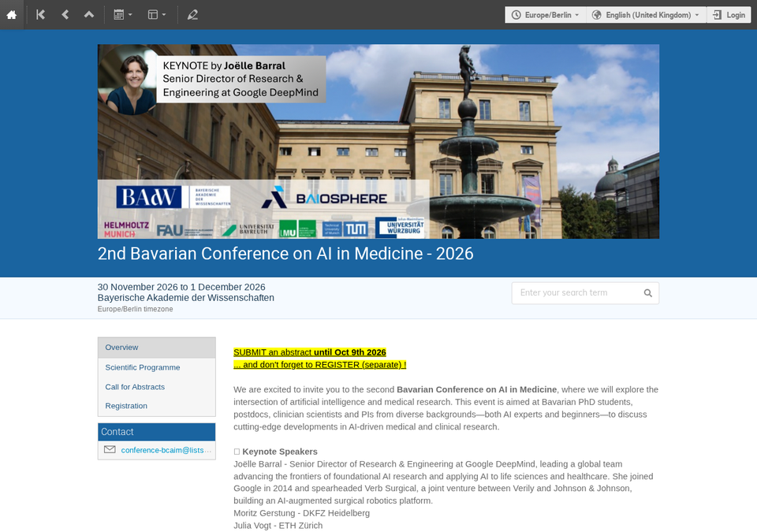The width and height of the screenshot is (757, 532).
Task: Click the Julia Vogt - ETH Zürich line
Action: click(x=278, y=525)
